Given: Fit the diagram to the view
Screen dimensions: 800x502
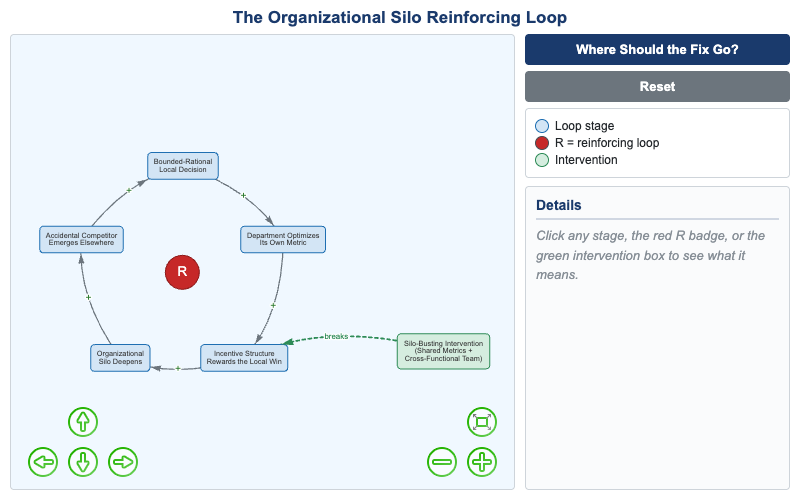Looking at the screenshot, I should point(482,422).
